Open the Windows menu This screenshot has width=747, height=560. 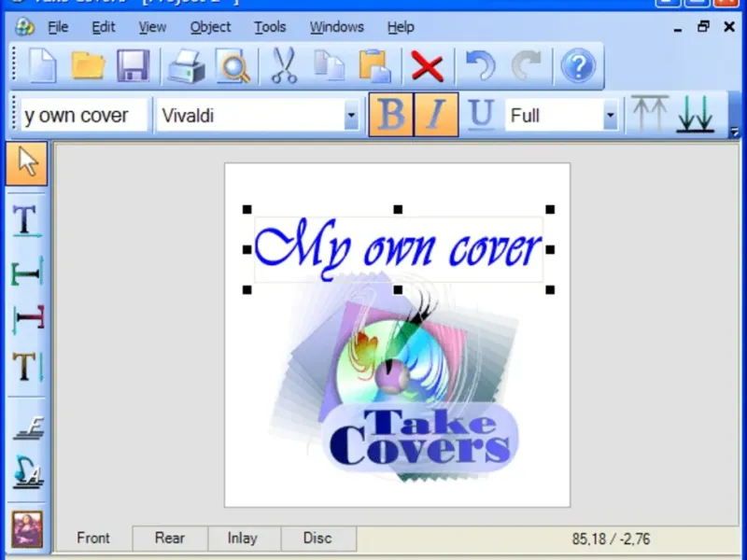(337, 27)
